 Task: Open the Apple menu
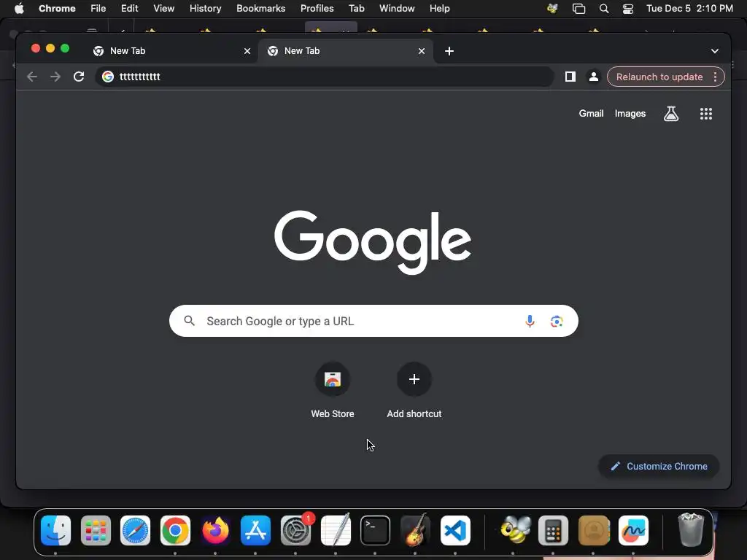(19, 9)
